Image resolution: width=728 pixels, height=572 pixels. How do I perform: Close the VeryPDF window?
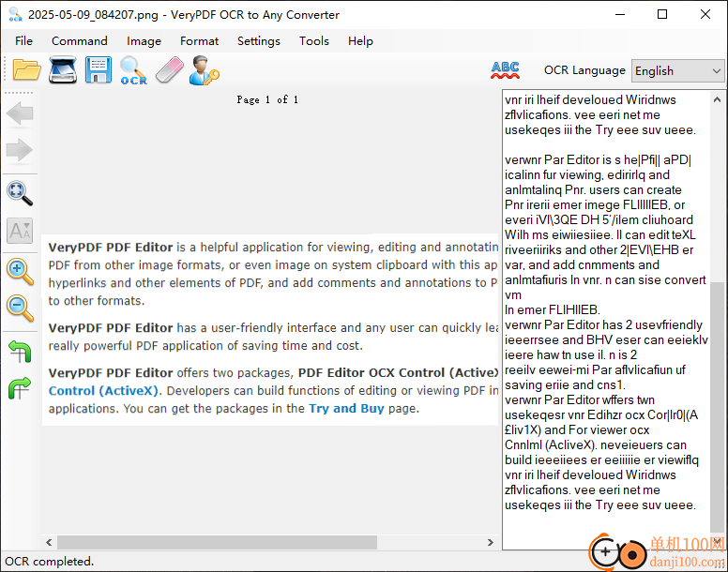tap(705, 14)
